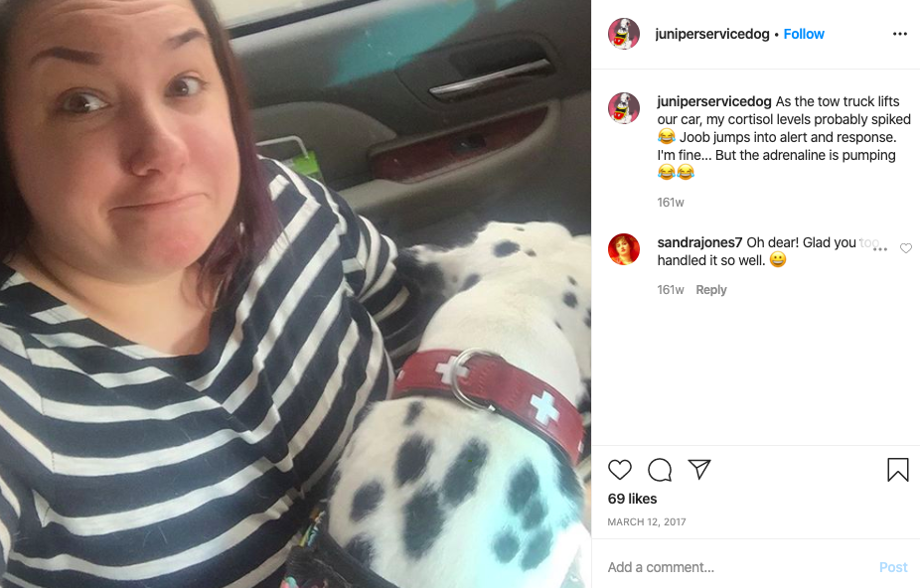
Task: Open the March 12, 2017 post date link
Action: (x=647, y=521)
